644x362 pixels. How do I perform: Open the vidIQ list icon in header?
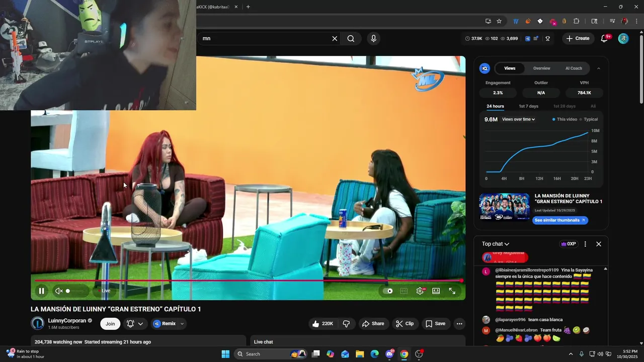536,38
